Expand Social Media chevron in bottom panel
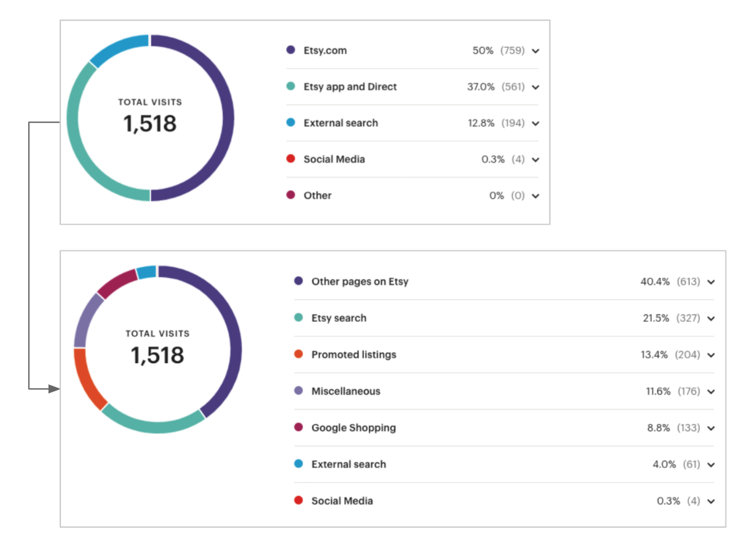This screenshot has width=756, height=552. (711, 501)
